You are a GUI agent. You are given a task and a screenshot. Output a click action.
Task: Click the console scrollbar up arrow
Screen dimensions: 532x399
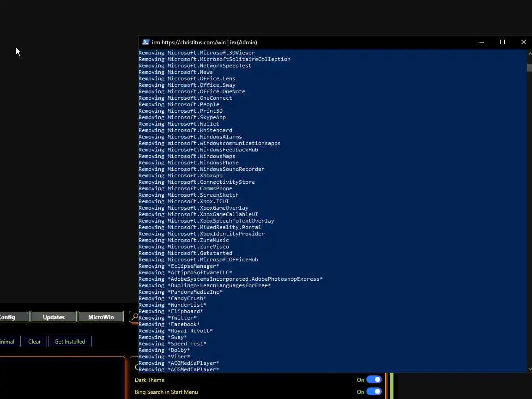click(x=530, y=53)
